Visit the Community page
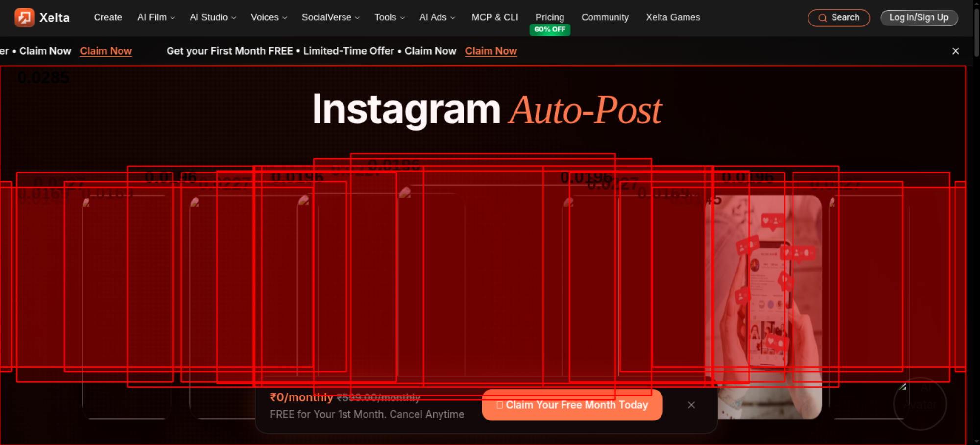This screenshot has height=445, width=980. 605,17
